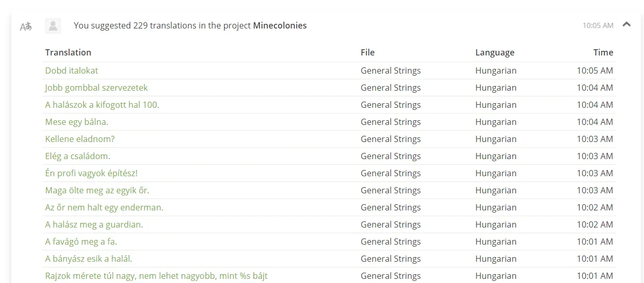
Task: Open the 'Rajzok mérete túl nagy' translation
Action: click(156, 276)
